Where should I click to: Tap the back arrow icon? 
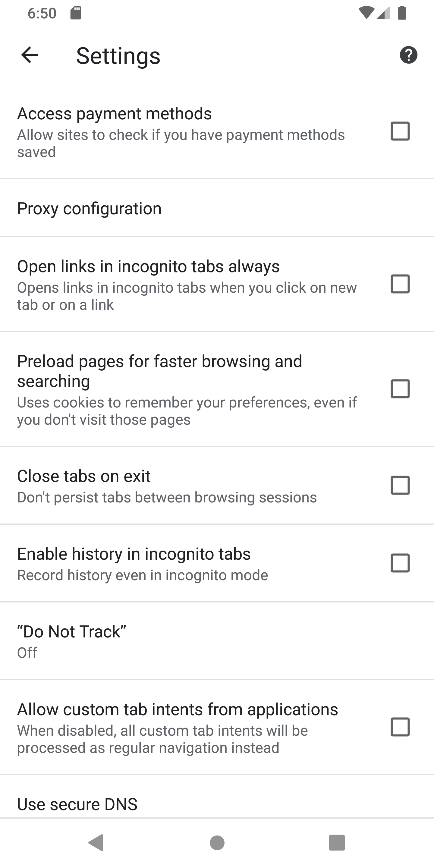coord(30,55)
